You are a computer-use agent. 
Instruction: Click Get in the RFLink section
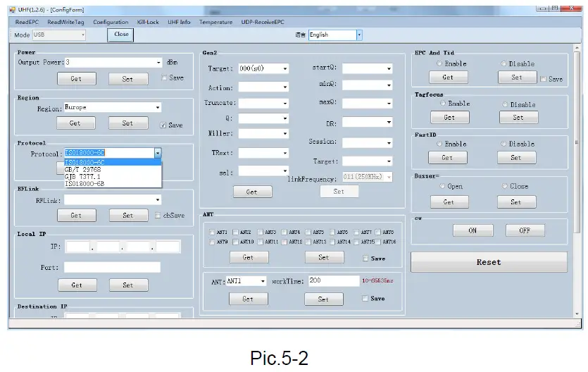pyautogui.click(x=77, y=216)
